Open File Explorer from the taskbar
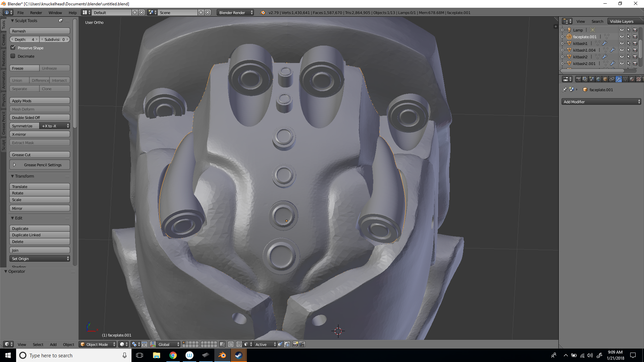Viewport: 644px width, 362px height. (156, 355)
